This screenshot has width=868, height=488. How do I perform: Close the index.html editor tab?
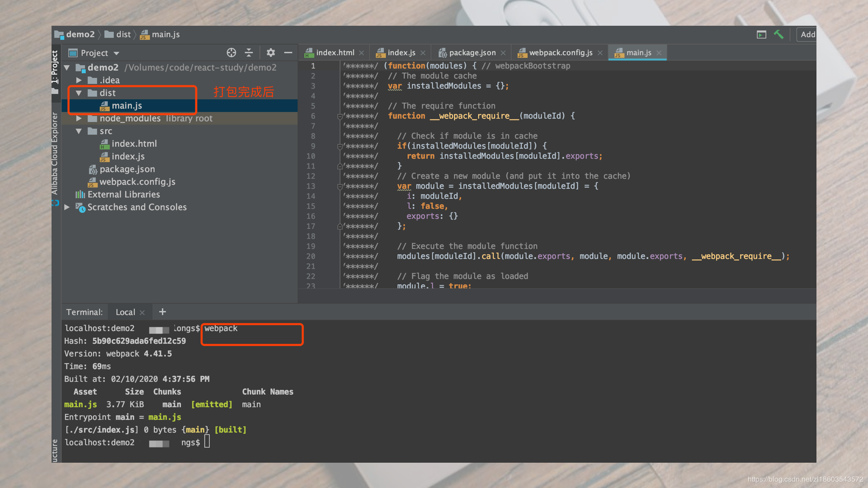[362, 53]
